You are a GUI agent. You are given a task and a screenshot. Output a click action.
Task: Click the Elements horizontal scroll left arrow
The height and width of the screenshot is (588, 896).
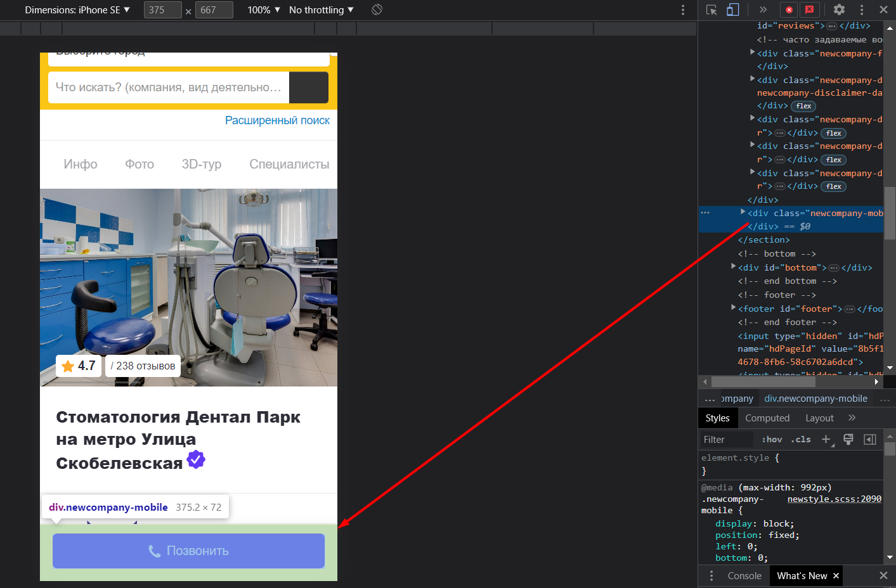pyautogui.click(x=705, y=381)
